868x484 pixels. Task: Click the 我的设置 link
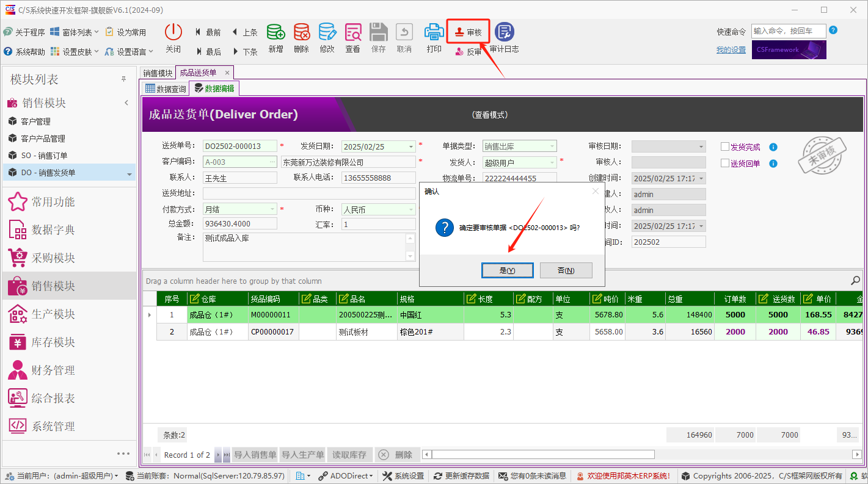click(731, 50)
